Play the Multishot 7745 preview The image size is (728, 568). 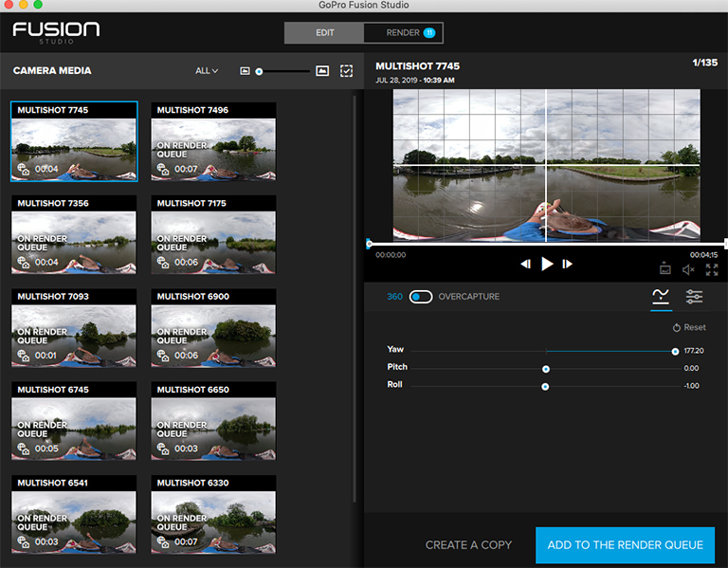tap(547, 264)
